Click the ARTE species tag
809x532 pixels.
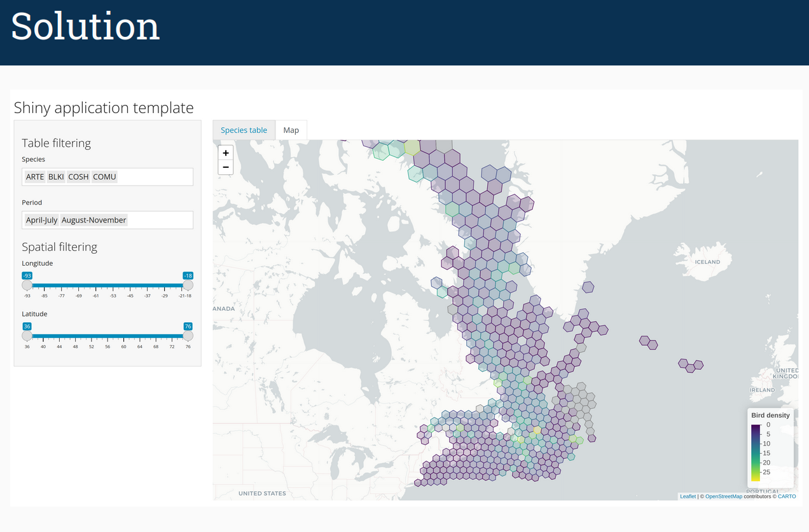click(35, 177)
